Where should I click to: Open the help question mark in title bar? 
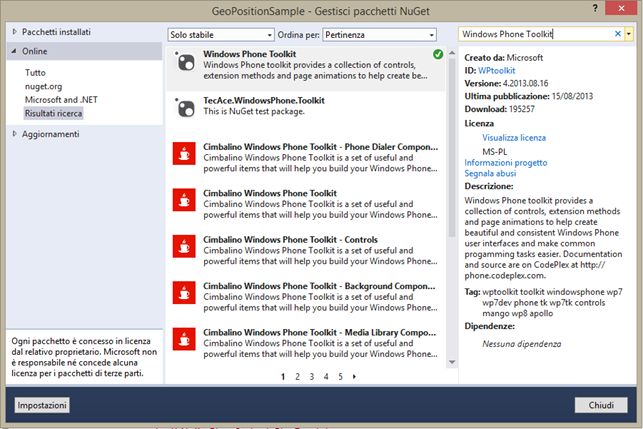pos(595,8)
